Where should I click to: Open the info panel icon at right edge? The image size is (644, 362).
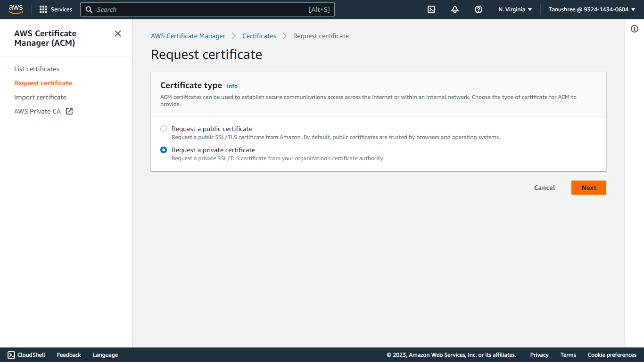coord(635,29)
